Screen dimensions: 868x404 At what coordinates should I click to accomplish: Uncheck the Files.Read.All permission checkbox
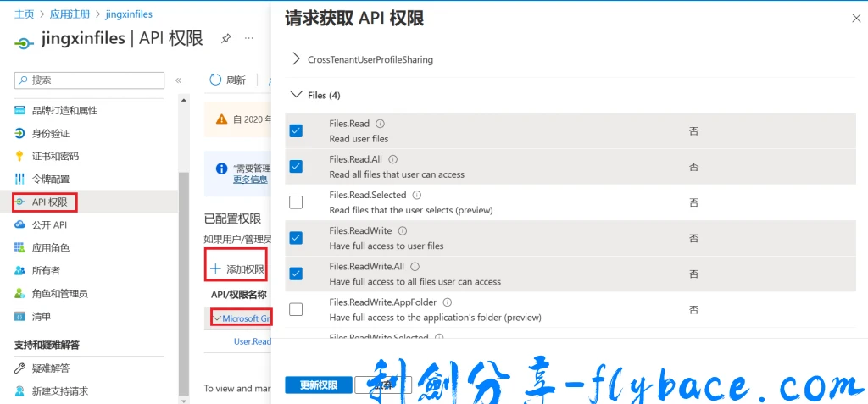pyautogui.click(x=296, y=167)
